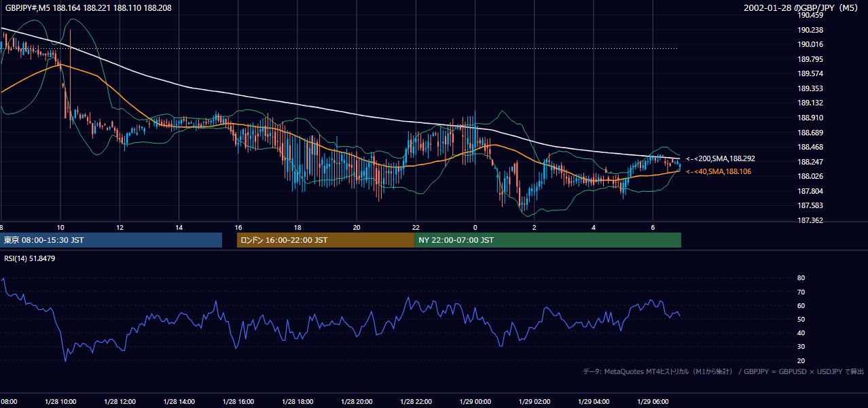The height and width of the screenshot is (408, 868).
Task: Click the hour 4 label under the price chart
Action: [594, 227]
